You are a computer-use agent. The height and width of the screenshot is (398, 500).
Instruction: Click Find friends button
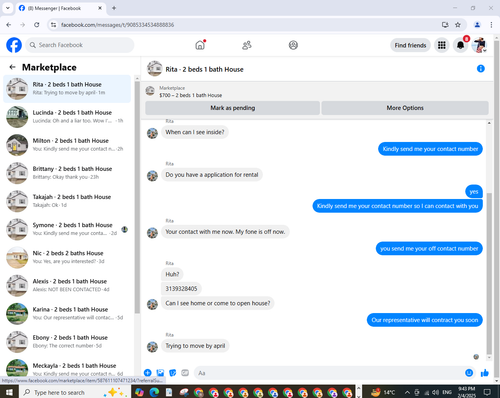(x=410, y=45)
